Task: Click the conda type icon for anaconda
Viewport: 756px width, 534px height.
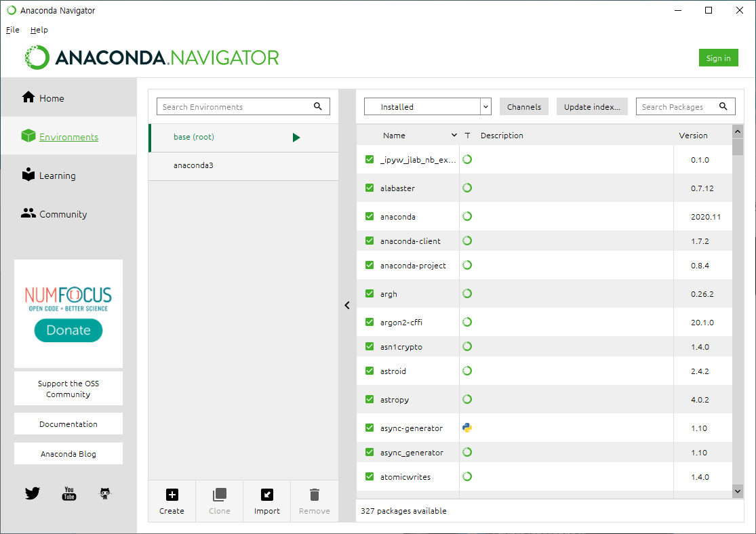Action: [467, 216]
